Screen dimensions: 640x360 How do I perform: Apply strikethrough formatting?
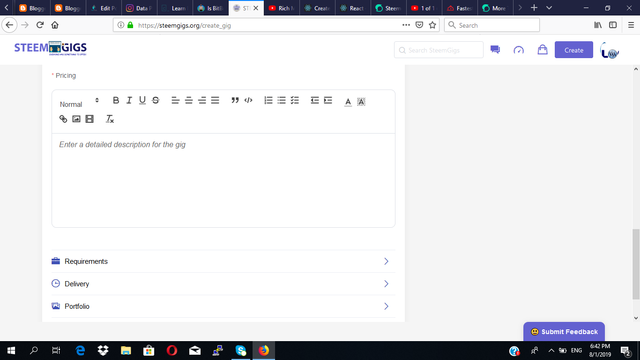point(156,100)
